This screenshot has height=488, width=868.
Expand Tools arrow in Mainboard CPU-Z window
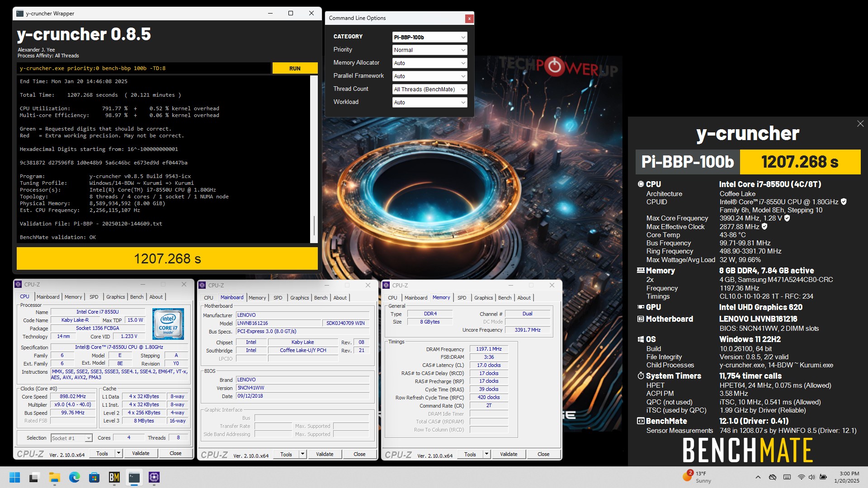pyautogui.click(x=302, y=454)
